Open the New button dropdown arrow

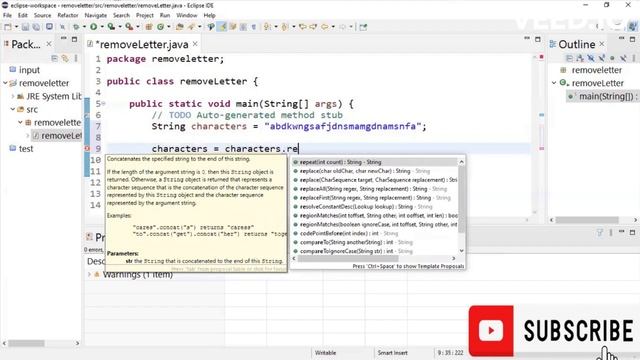16,27
